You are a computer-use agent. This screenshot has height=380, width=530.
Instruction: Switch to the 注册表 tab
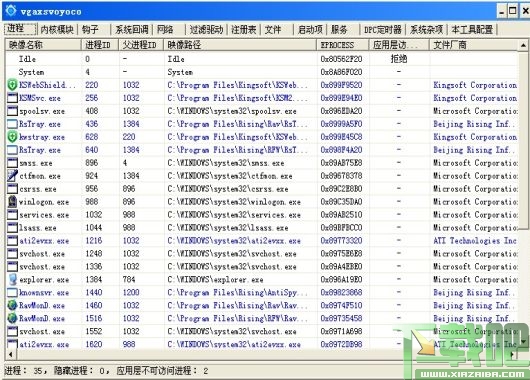tap(243, 30)
